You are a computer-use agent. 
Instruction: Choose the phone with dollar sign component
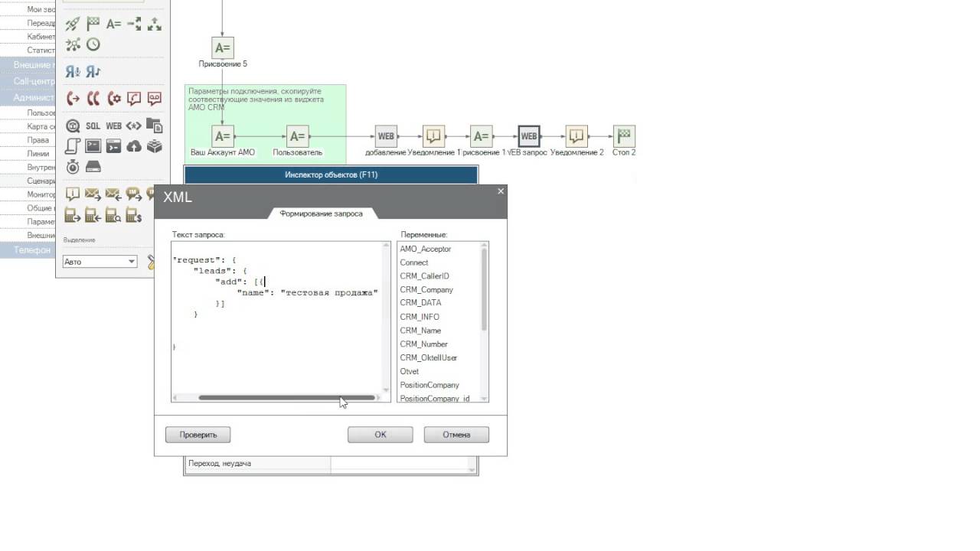(134, 214)
